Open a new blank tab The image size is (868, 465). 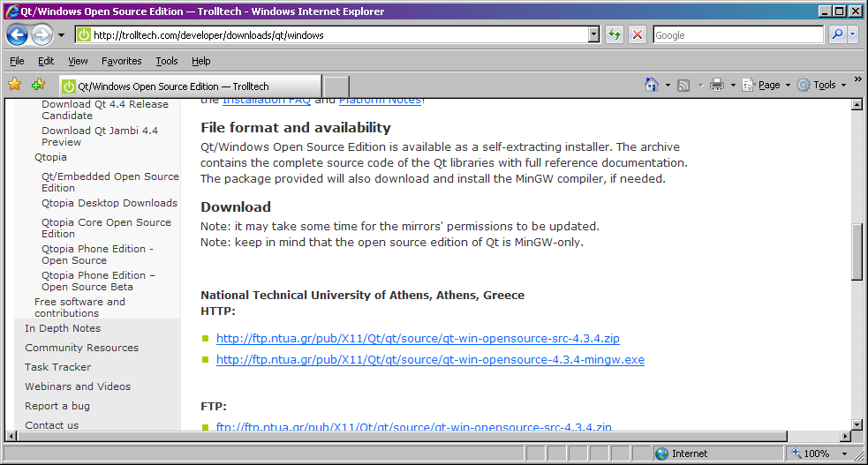336,86
